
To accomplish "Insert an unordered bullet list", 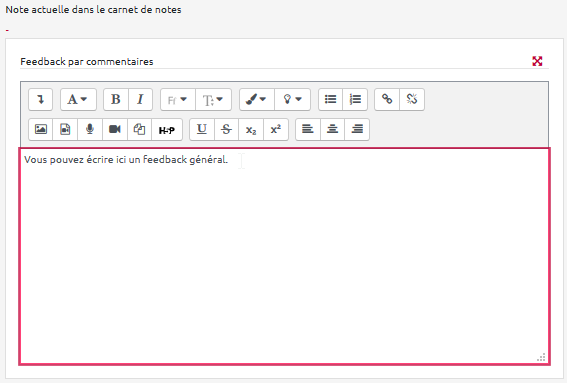I will (331, 99).
